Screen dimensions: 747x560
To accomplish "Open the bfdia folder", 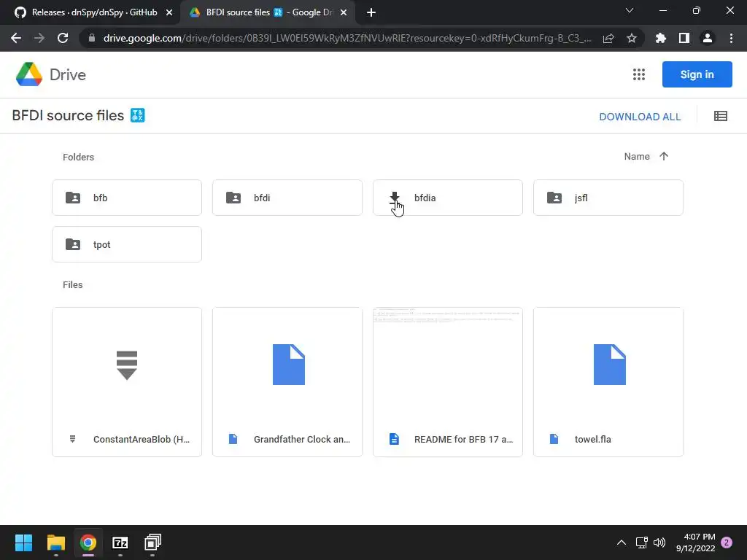I will 447,198.
